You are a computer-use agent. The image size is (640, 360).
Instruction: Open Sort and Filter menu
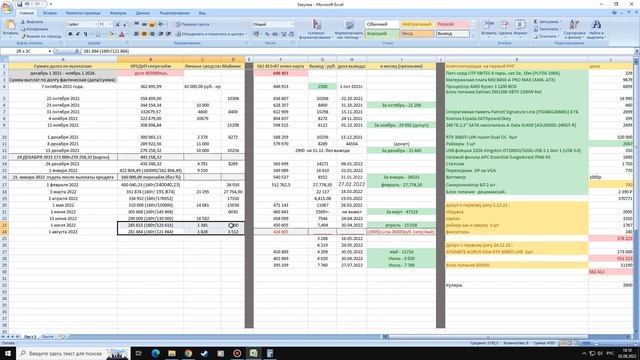574,29
